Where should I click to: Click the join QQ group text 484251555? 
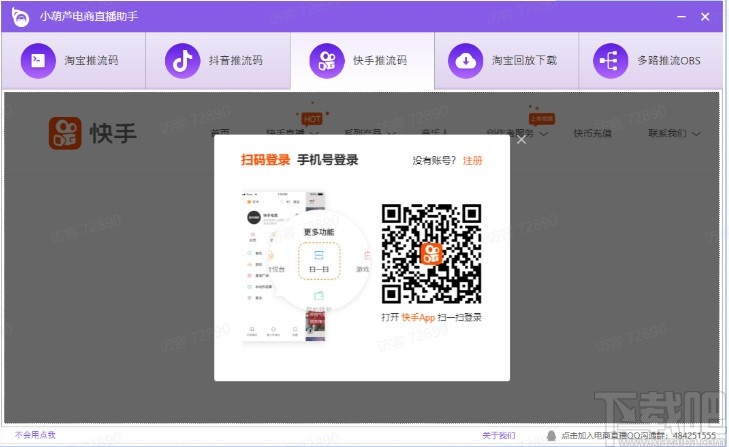pos(638,435)
